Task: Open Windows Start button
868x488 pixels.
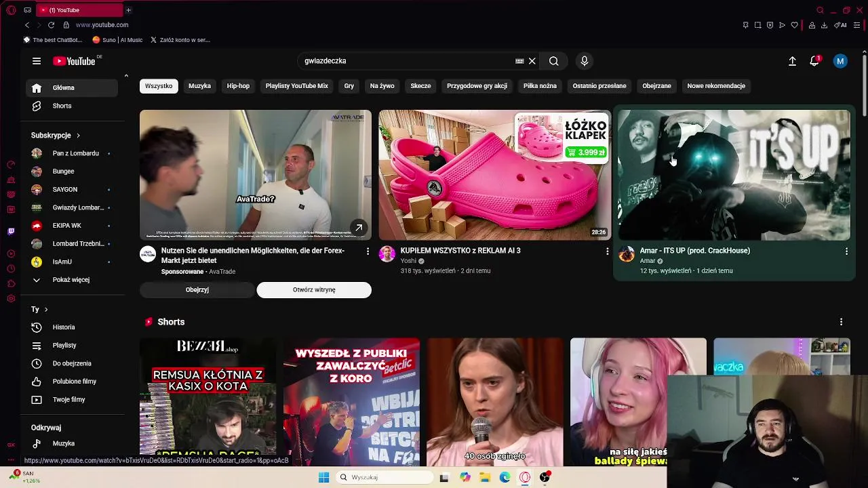Action: point(324,477)
